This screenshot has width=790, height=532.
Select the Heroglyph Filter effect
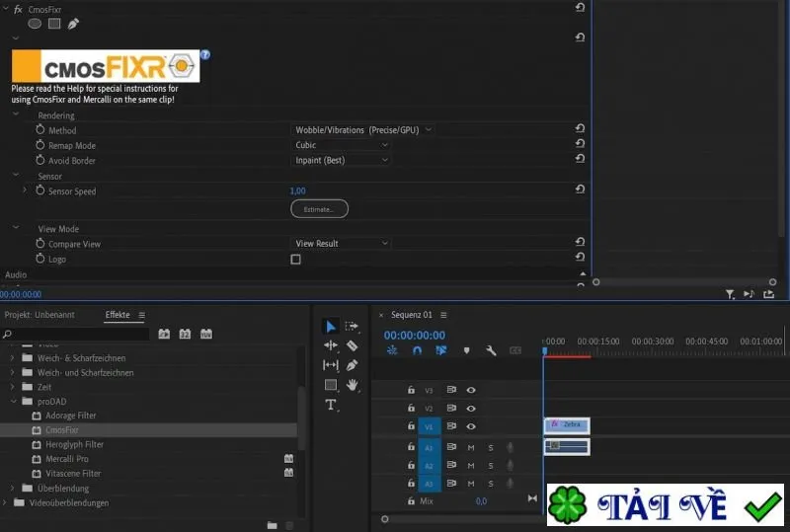point(74,444)
